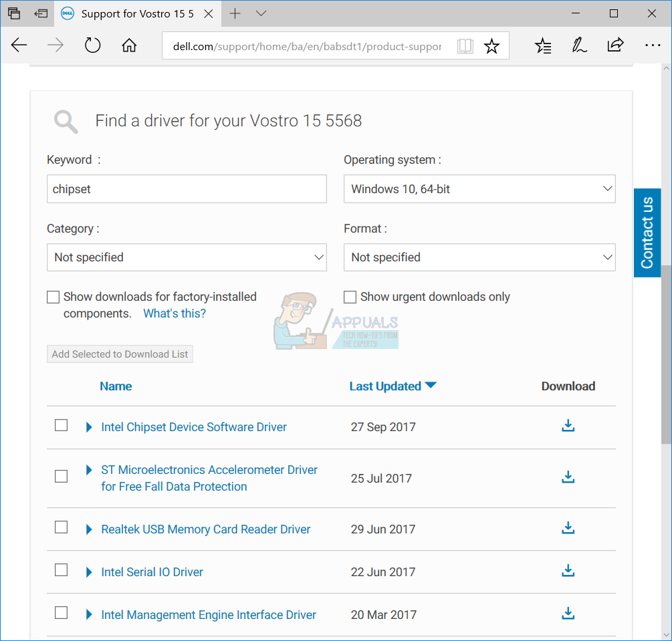The width and height of the screenshot is (672, 641).
Task: Open the Format dropdown
Action: [x=479, y=257]
